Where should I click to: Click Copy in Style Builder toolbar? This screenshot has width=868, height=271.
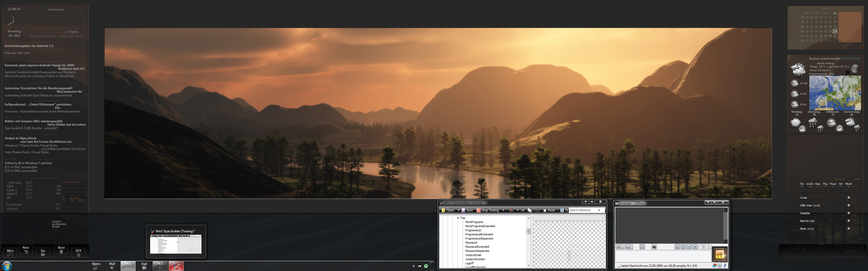click(534, 210)
